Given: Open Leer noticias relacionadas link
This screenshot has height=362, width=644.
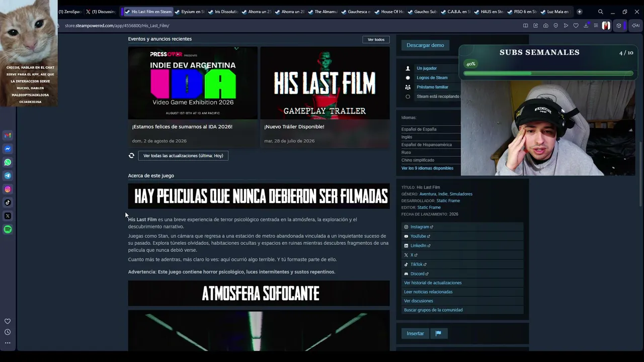Looking at the screenshot, I should coord(428,292).
